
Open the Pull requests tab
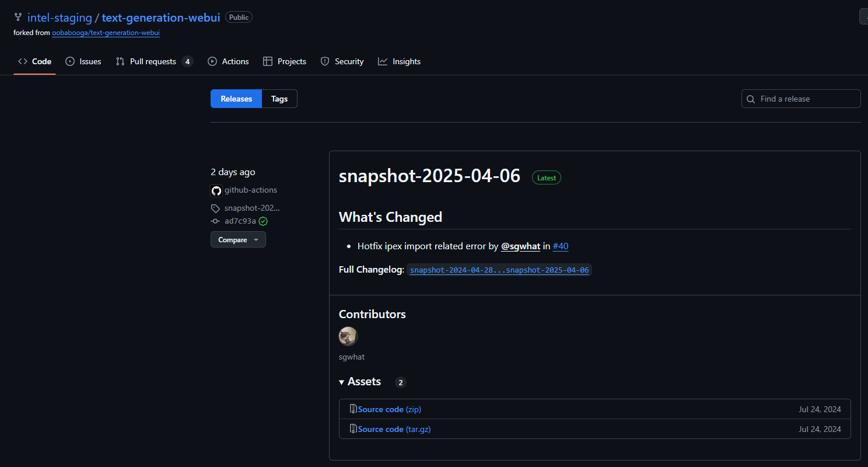(154, 61)
